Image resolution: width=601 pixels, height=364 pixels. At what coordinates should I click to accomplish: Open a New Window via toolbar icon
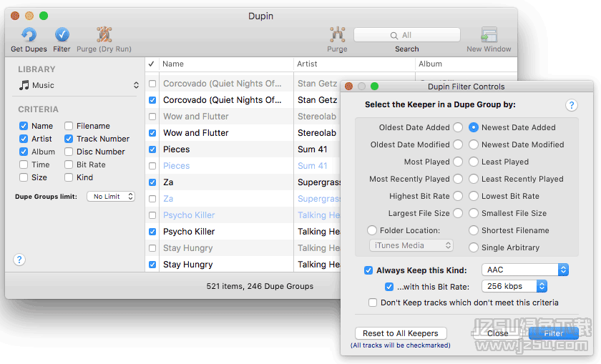pyautogui.click(x=489, y=35)
